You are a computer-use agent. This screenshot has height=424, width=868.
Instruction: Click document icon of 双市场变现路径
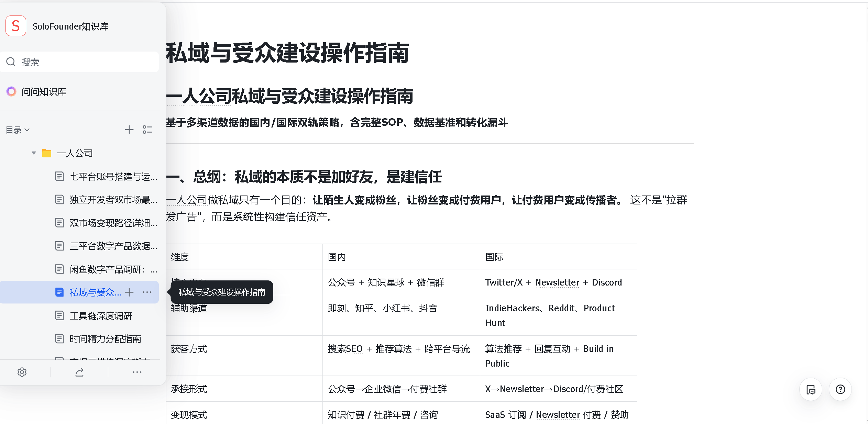59,223
